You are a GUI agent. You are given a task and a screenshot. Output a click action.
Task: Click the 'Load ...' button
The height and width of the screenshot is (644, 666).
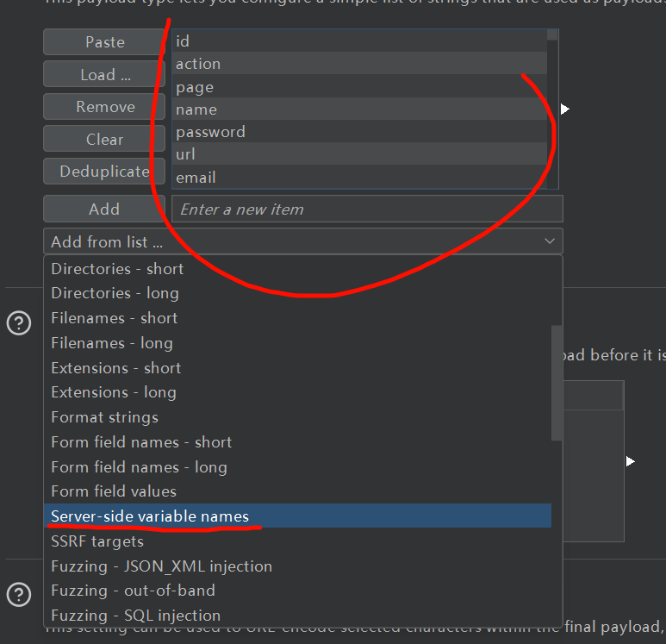(105, 75)
